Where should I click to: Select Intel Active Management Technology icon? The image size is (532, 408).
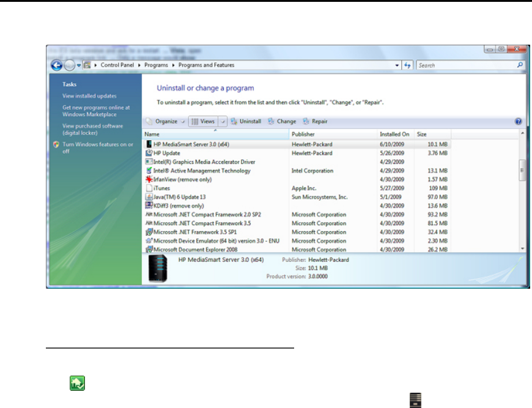point(149,171)
